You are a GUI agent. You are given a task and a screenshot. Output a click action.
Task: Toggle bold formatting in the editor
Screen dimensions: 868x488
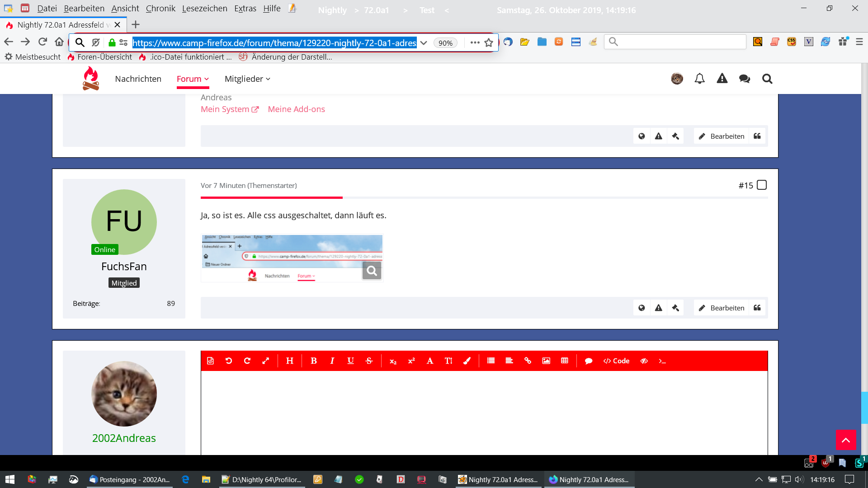(314, 361)
